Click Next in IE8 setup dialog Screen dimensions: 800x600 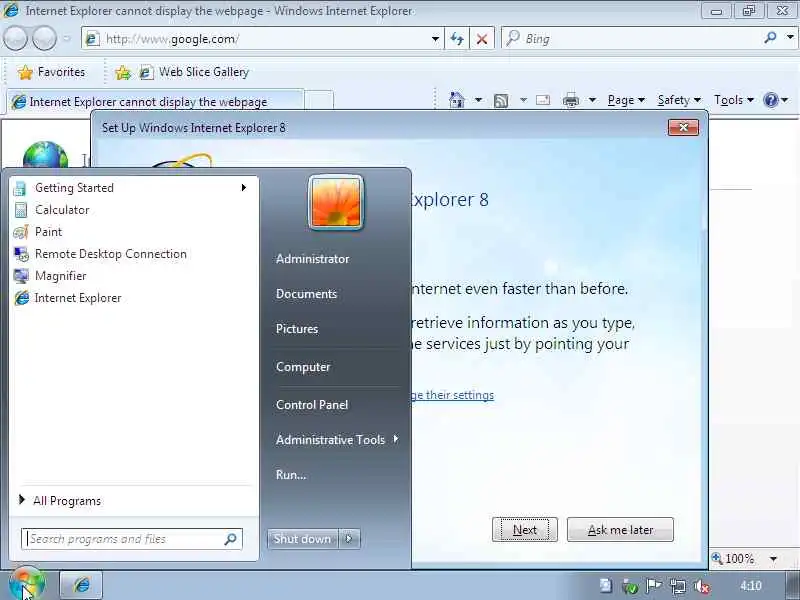[x=524, y=530]
